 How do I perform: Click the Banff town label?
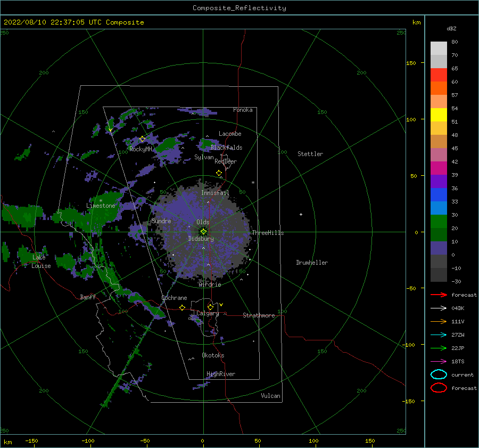pos(88,297)
